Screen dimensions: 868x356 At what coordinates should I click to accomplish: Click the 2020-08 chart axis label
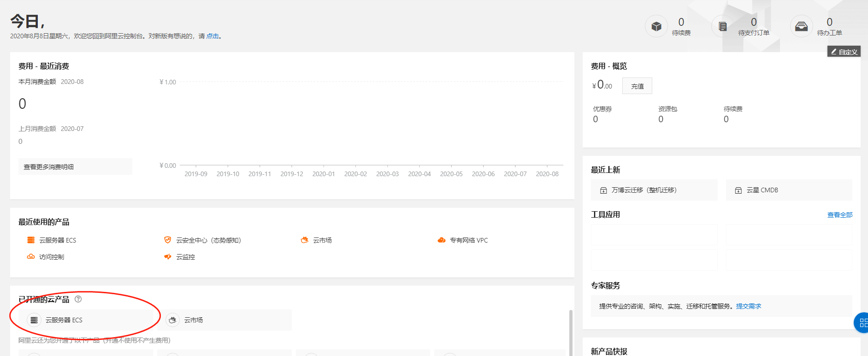[547, 174]
